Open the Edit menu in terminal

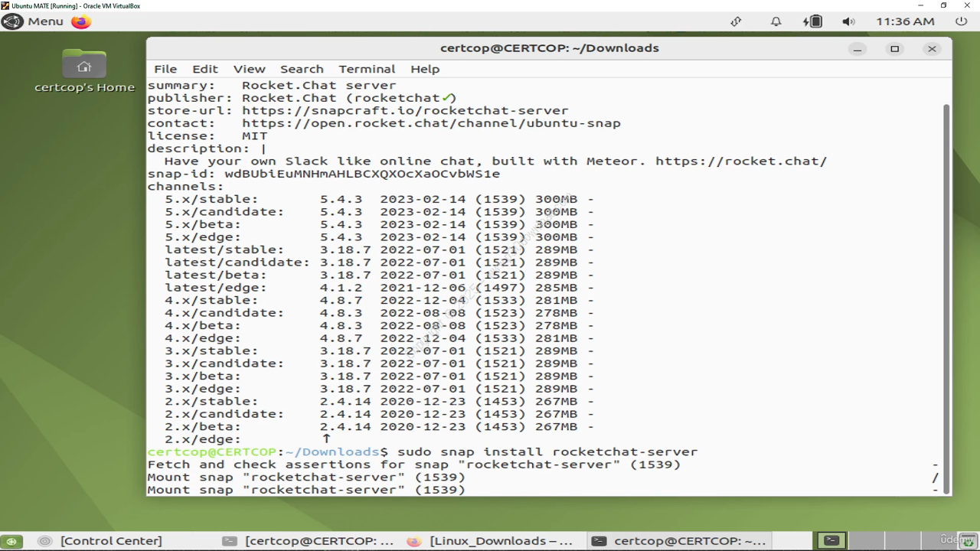tap(205, 69)
